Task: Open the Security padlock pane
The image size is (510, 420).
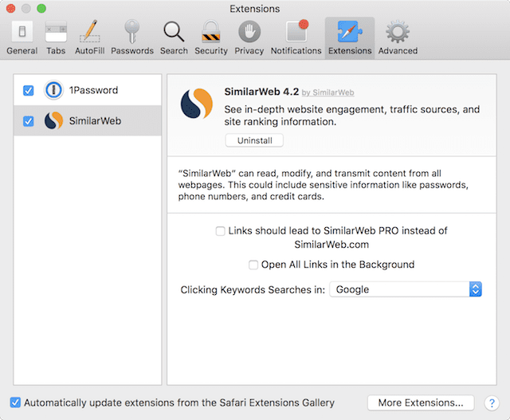Action: tap(211, 37)
